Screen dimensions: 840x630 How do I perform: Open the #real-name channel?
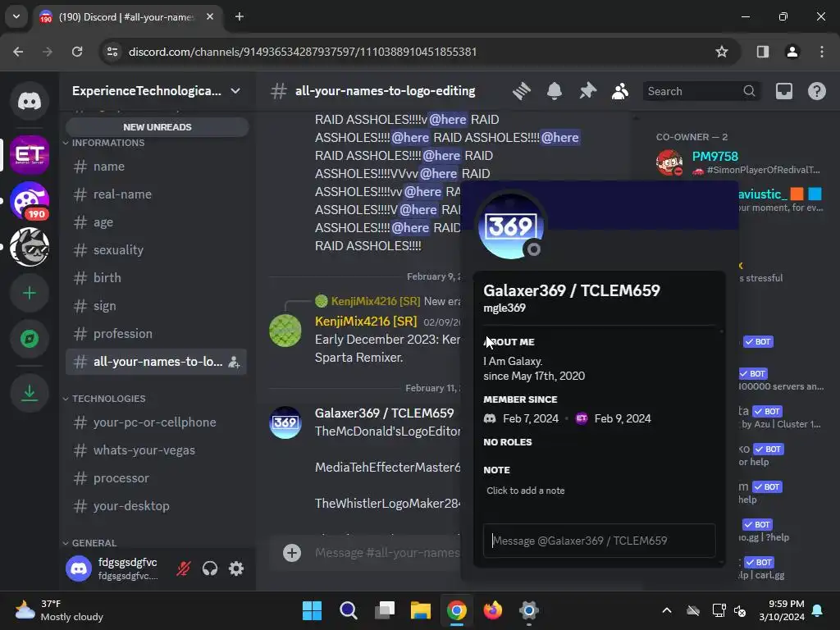(x=156, y=194)
